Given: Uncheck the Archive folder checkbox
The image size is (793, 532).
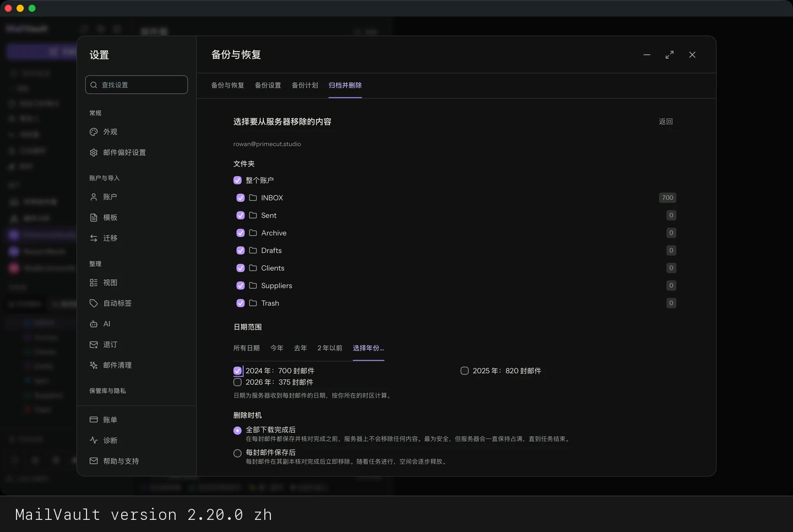Looking at the screenshot, I should [241, 233].
